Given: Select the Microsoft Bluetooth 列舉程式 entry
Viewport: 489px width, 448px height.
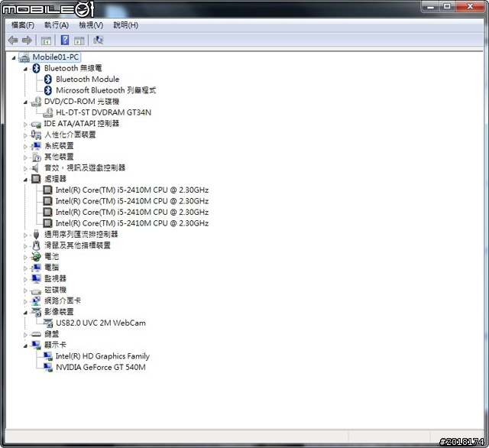Looking at the screenshot, I should coord(105,90).
